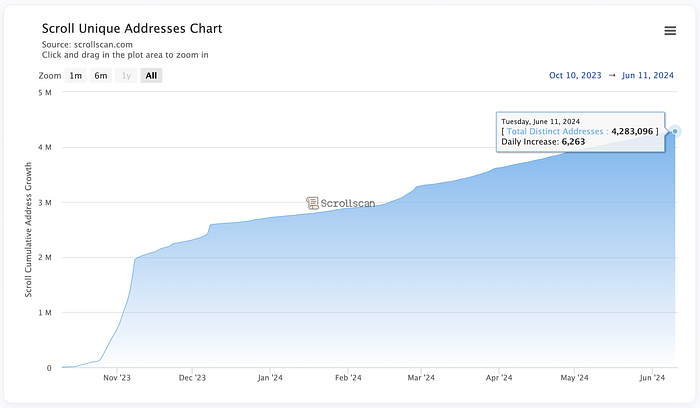Click the 5 M y-axis label
700x408 pixels.
pos(45,93)
